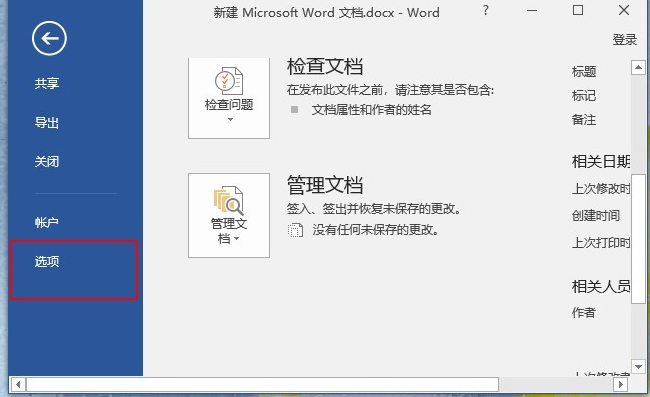The height and width of the screenshot is (397, 650).
Task: Click the 相关人员 heading
Action: pos(601,286)
